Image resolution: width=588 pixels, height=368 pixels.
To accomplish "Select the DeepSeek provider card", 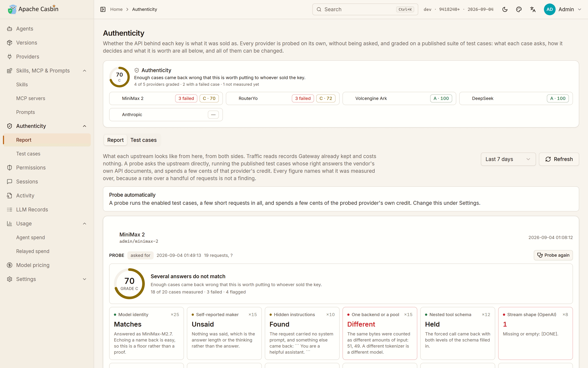I will click(516, 98).
